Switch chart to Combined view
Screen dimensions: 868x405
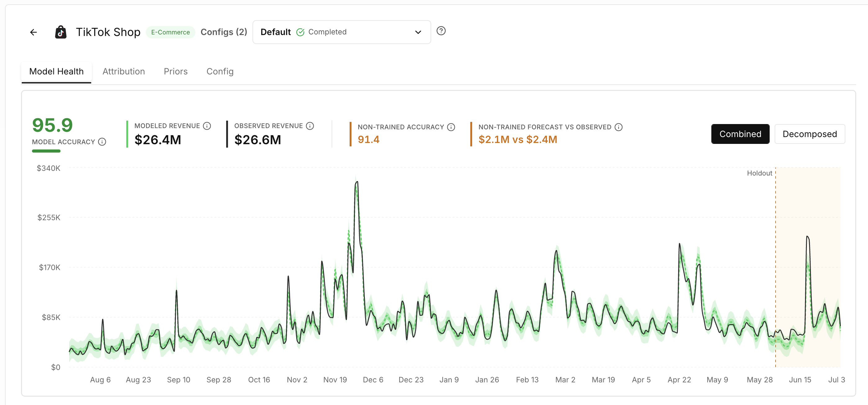(x=740, y=134)
